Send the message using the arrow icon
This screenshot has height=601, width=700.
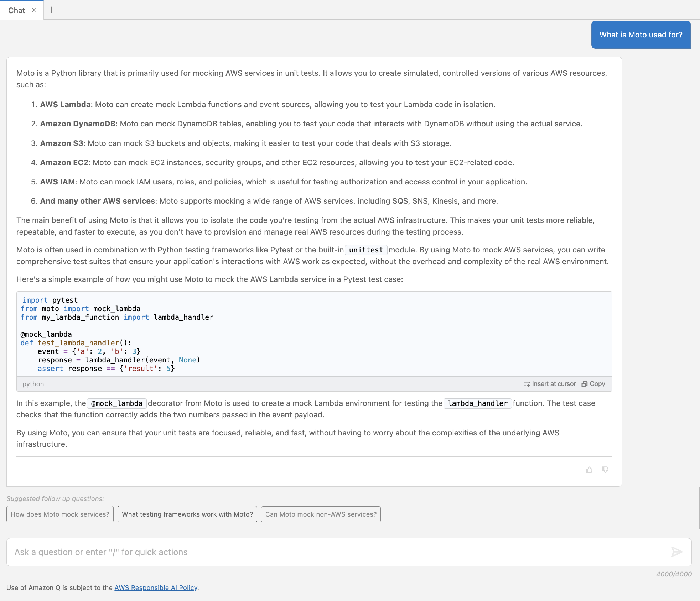676,552
